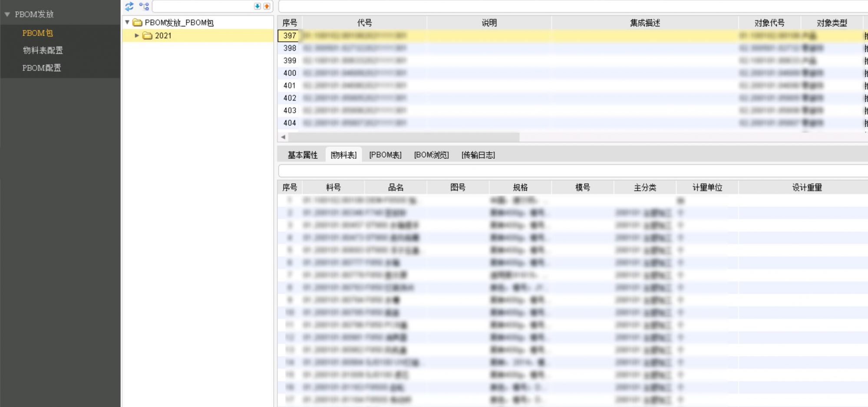This screenshot has height=407, width=868.
Task: Select the PBOM发放_PBOM包 root tree item
Action: click(179, 23)
